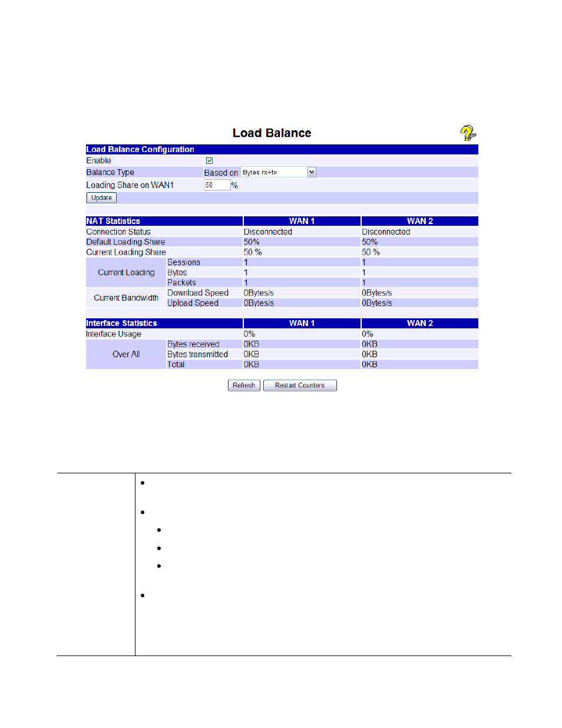The image size is (562, 728).
Task: Click the 'Sessions' row label
Action: [184, 262]
